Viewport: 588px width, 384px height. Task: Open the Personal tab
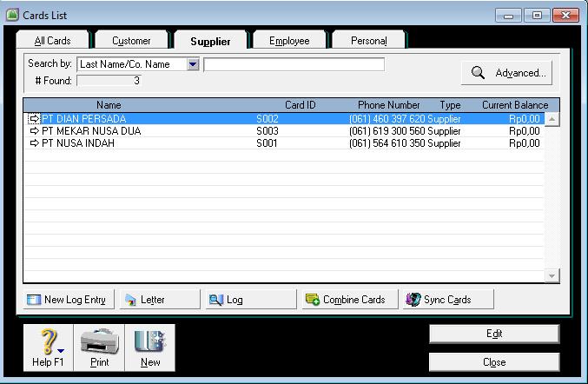(x=368, y=40)
